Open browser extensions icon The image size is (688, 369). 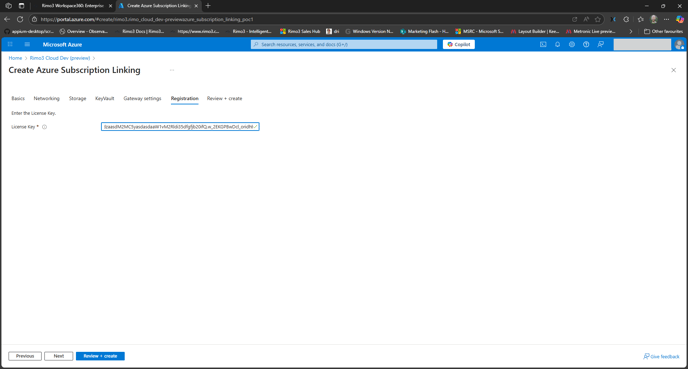pyautogui.click(x=626, y=19)
